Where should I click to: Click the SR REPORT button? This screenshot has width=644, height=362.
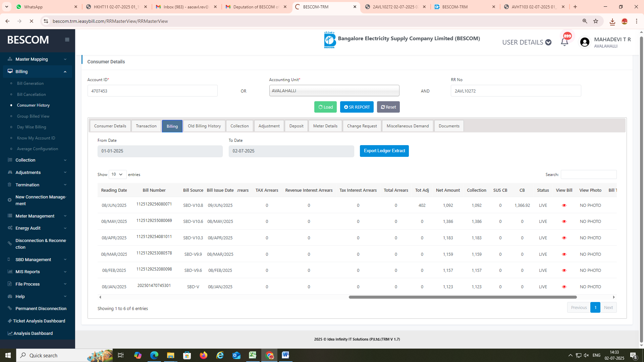(x=357, y=107)
